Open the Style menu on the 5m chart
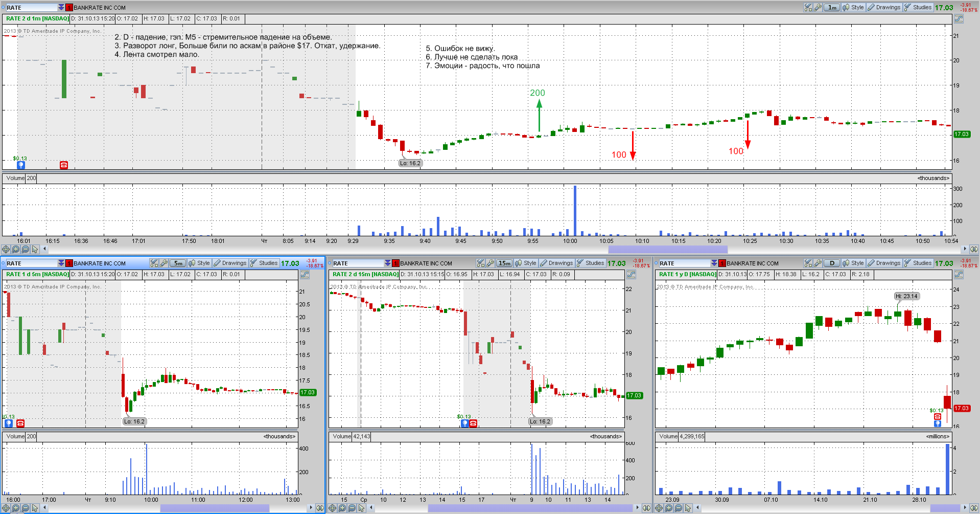Image resolution: width=980 pixels, height=514 pixels. point(199,263)
